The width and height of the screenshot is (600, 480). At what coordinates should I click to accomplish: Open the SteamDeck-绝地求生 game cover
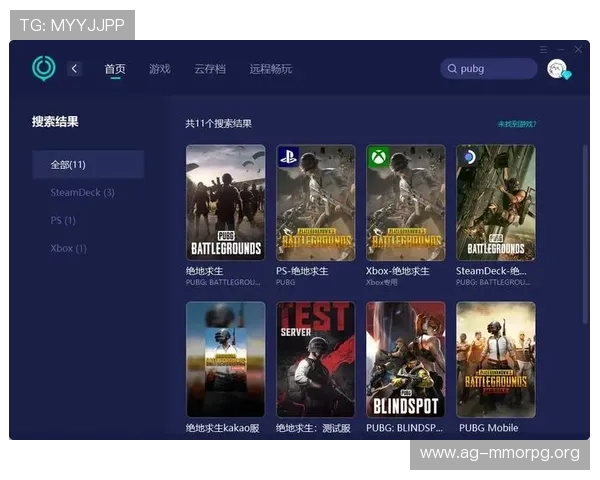(496, 202)
